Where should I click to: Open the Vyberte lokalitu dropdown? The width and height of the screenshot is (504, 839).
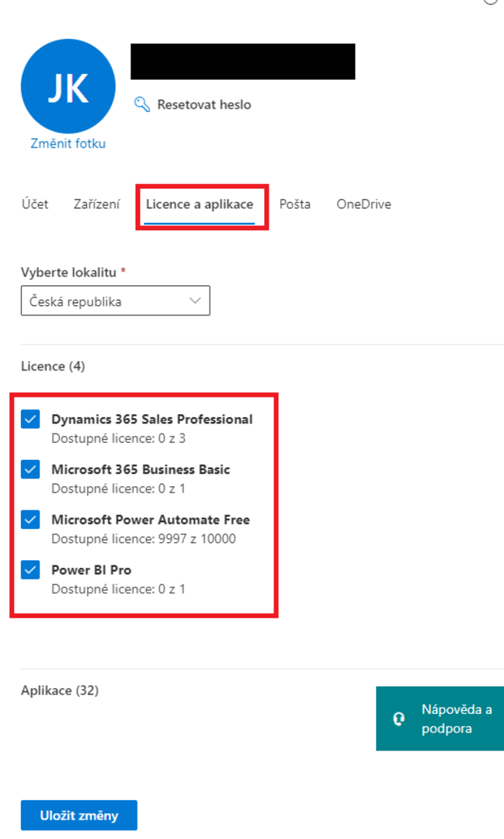coord(115,301)
